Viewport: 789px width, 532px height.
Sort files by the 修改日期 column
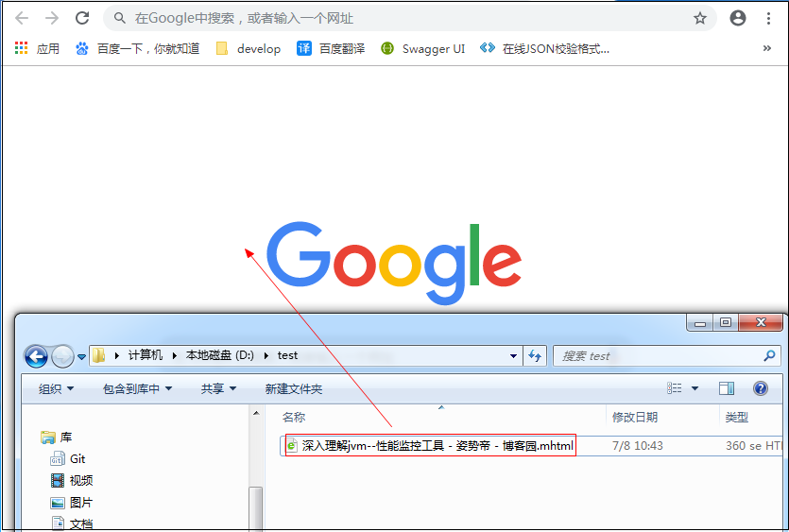click(x=635, y=418)
